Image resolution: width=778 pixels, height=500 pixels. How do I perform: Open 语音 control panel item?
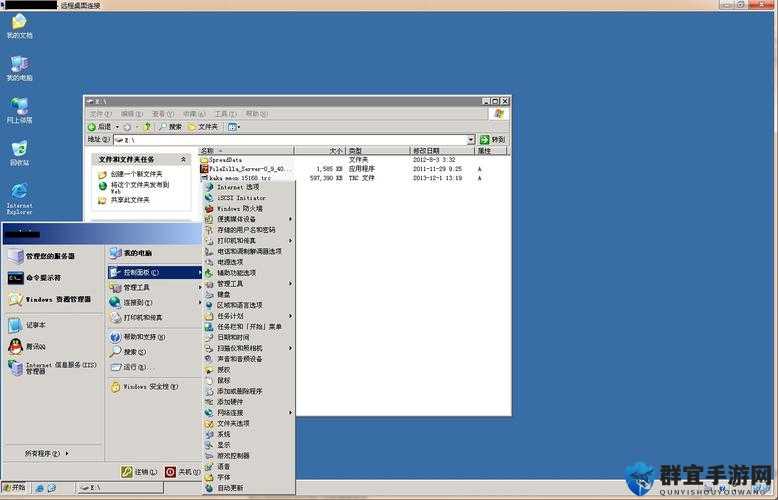249,467
